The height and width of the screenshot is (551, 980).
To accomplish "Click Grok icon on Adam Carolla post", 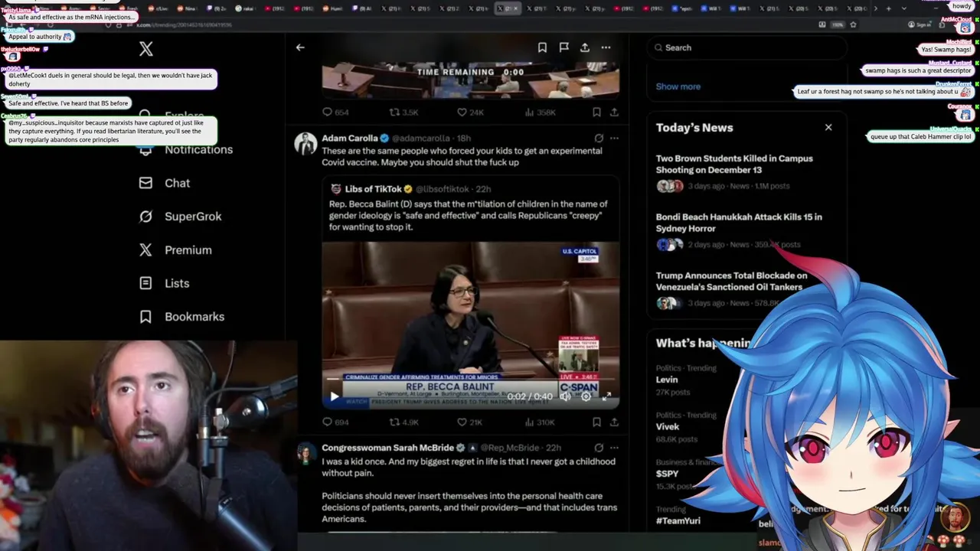I will [x=599, y=139].
